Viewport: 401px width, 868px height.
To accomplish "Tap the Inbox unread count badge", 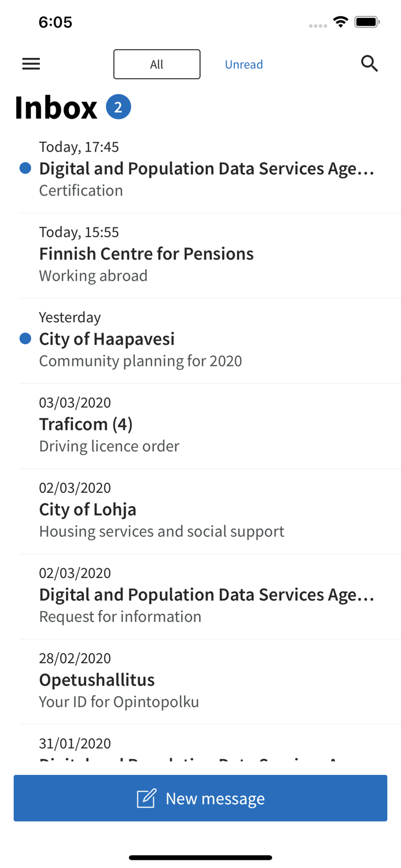I will point(119,106).
